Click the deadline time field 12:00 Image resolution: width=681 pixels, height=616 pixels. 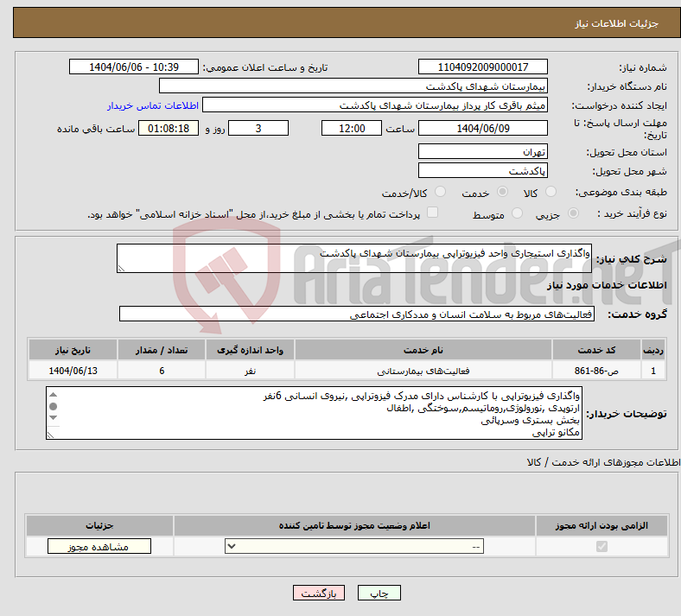[x=352, y=128]
